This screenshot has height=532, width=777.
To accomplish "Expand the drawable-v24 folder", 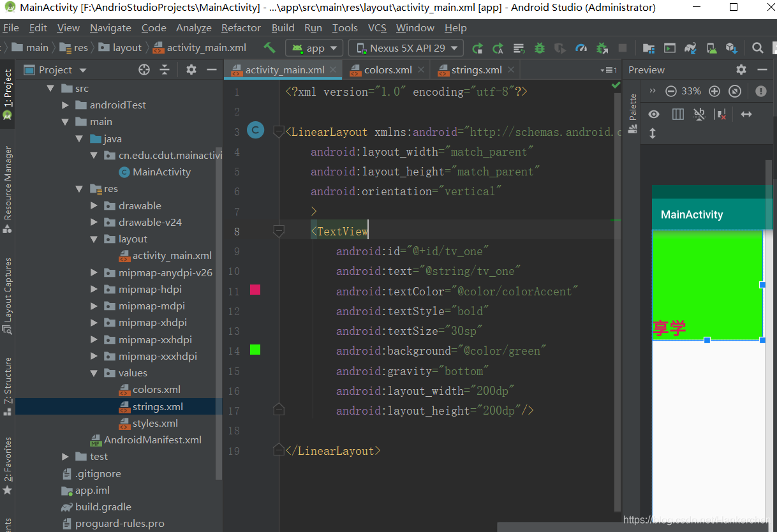I will point(94,223).
